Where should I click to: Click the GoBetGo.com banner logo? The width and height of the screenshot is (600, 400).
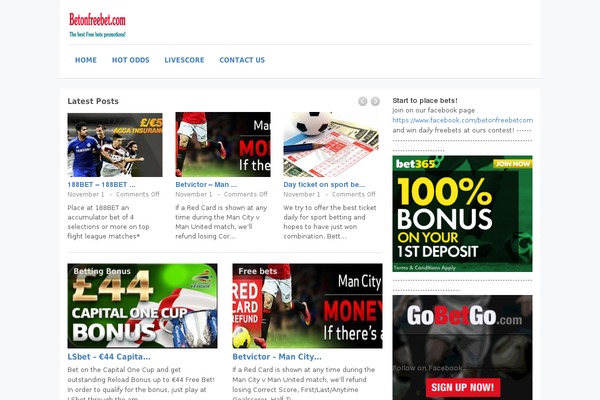point(464,316)
